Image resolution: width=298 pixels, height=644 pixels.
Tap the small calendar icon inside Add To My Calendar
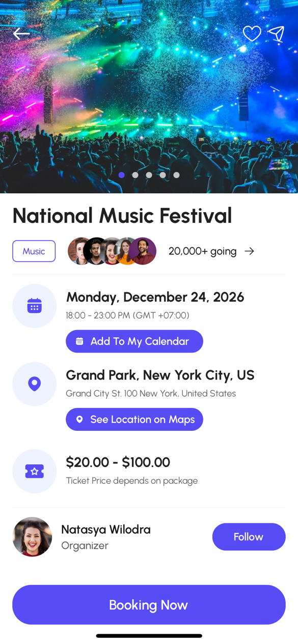(x=79, y=341)
